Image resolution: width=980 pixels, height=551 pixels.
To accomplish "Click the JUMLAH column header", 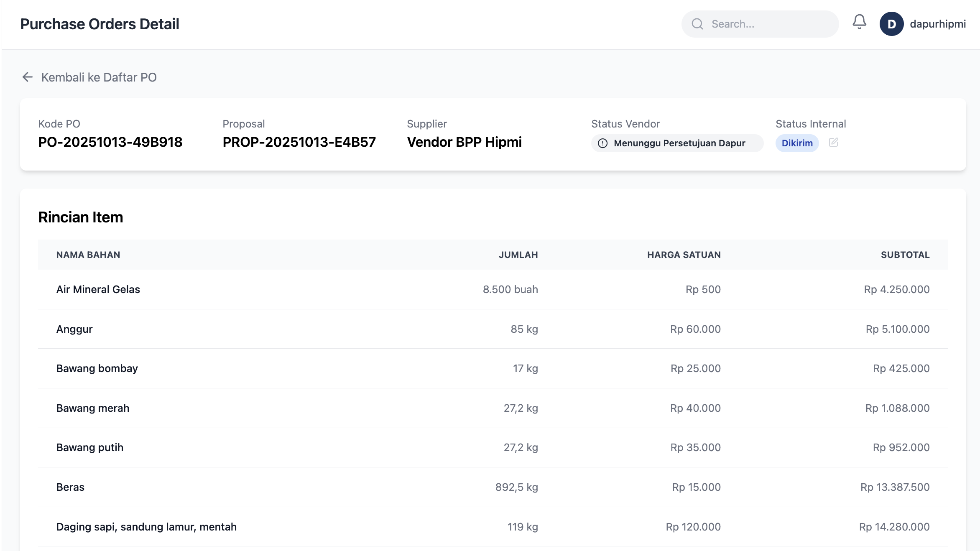I will point(518,255).
